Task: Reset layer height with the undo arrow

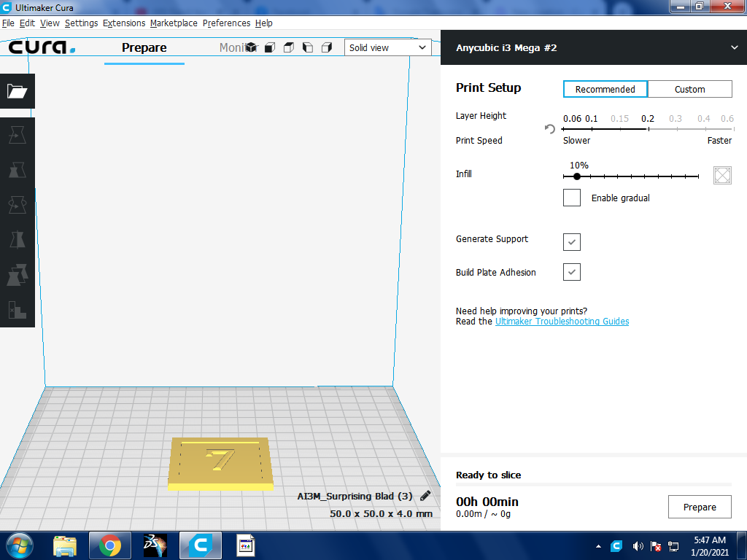Action: coord(550,128)
